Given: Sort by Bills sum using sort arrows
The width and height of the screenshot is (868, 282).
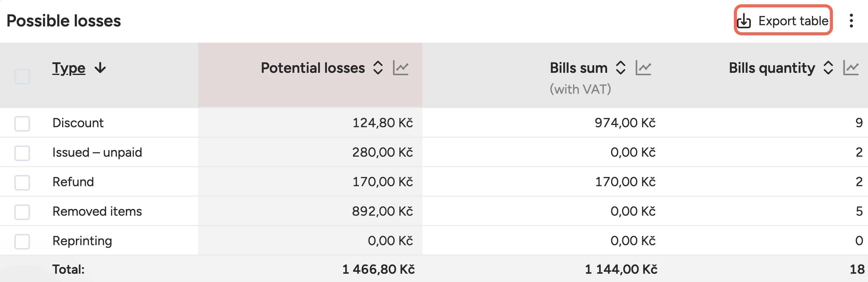Looking at the screenshot, I should coord(620,68).
